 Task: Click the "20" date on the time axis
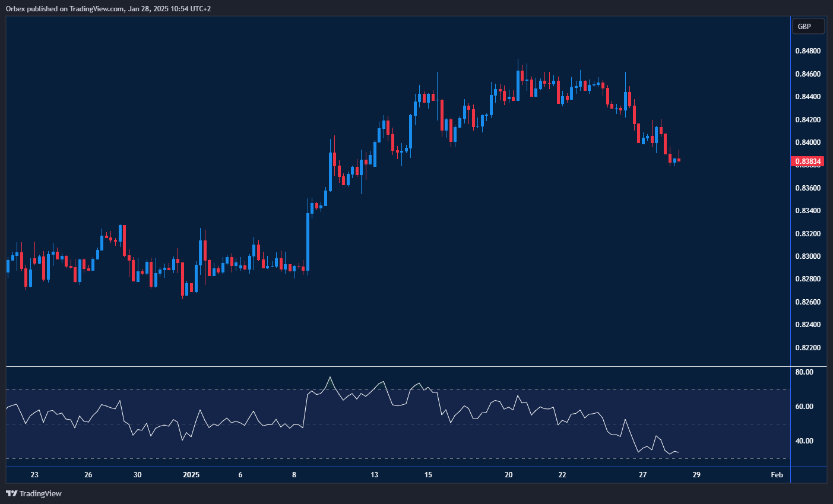508,474
